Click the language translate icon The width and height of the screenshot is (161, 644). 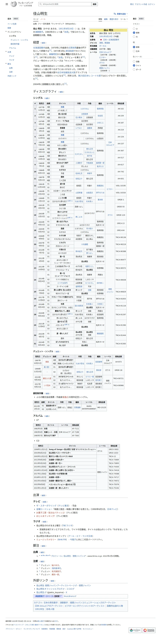pyautogui.click(x=115, y=14)
